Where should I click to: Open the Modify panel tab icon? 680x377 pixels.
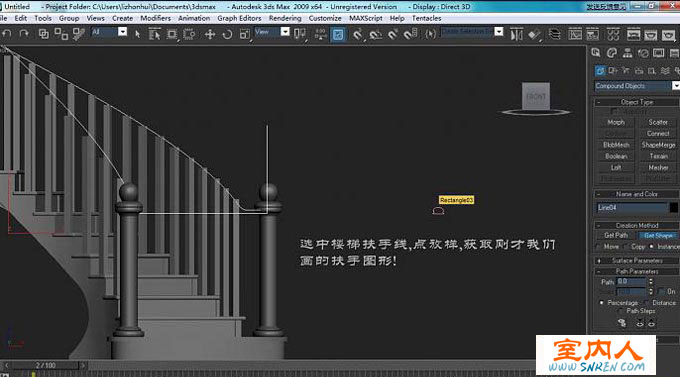[611, 53]
